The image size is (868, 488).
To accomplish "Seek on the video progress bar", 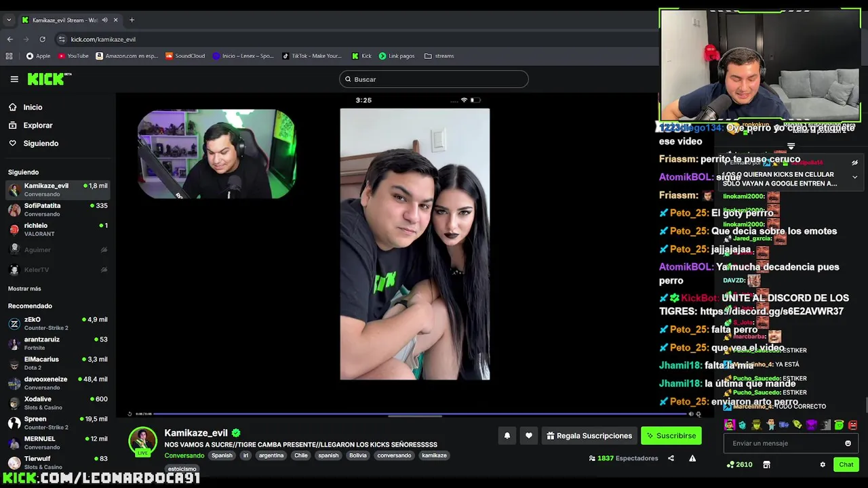I will point(419,413).
